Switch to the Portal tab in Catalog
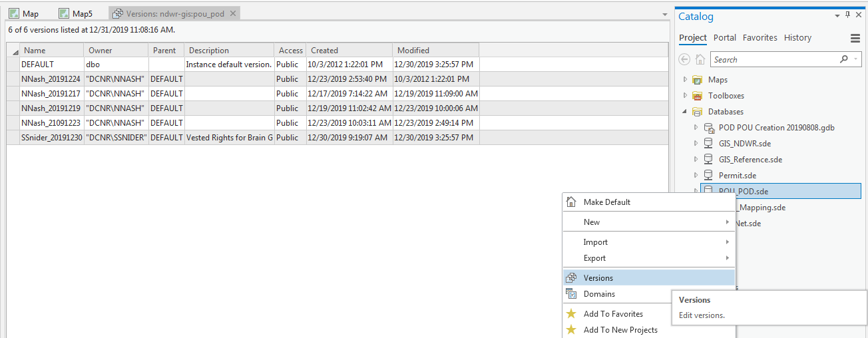868x338 pixels. (x=725, y=38)
